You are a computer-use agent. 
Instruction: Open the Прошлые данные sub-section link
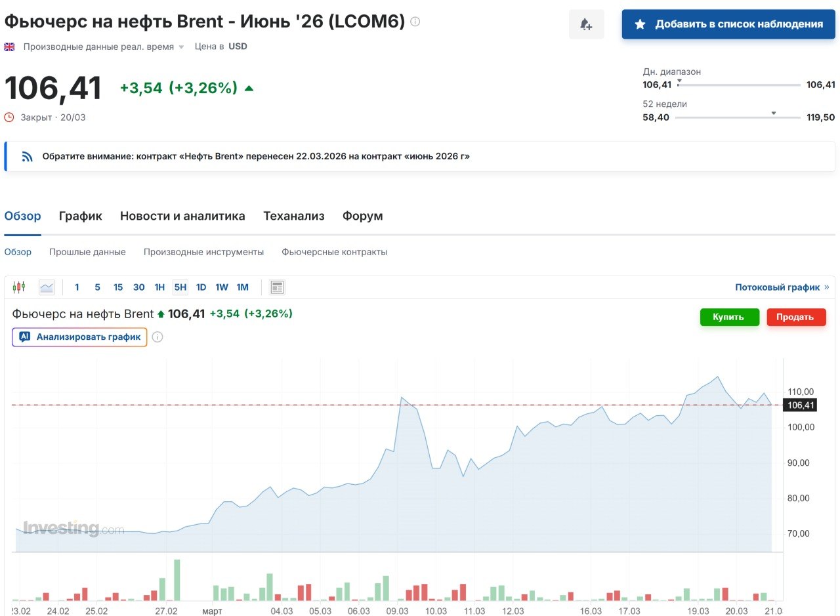point(87,252)
